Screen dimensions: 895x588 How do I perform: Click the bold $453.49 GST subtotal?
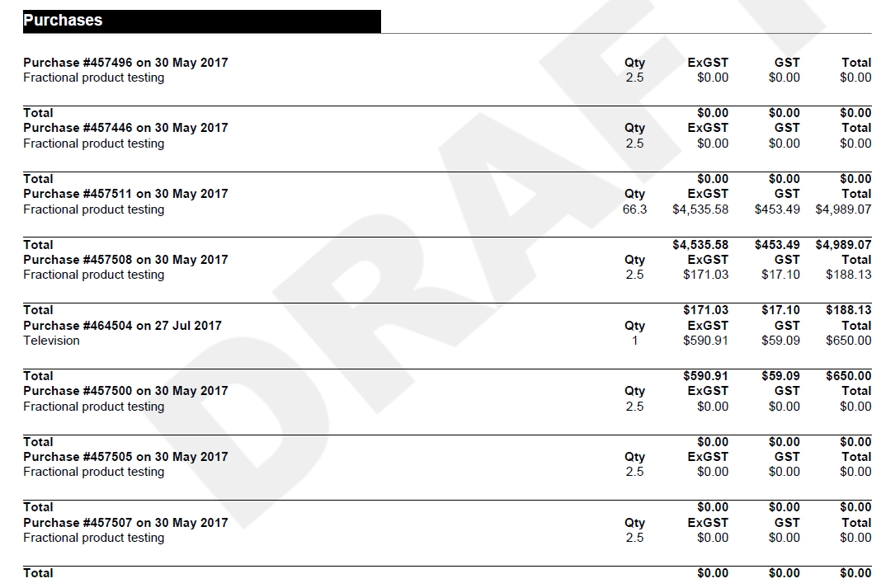(777, 245)
